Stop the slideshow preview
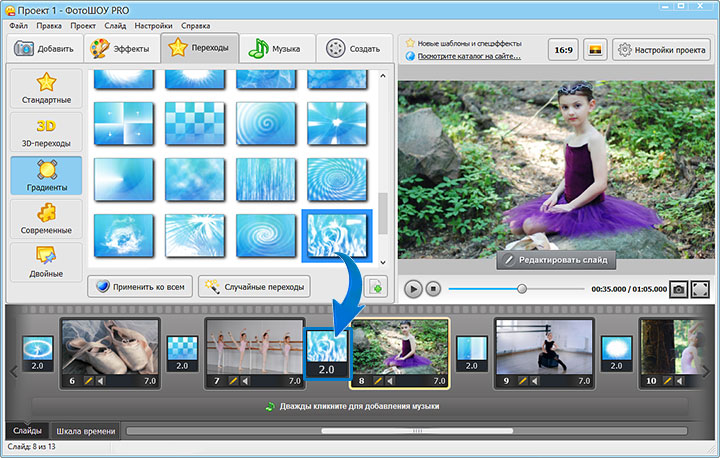This screenshot has width=720, height=458. [433, 289]
